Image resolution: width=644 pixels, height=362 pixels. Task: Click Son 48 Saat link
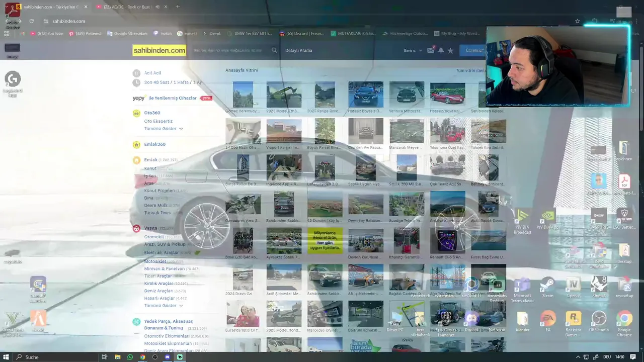coord(158,82)
